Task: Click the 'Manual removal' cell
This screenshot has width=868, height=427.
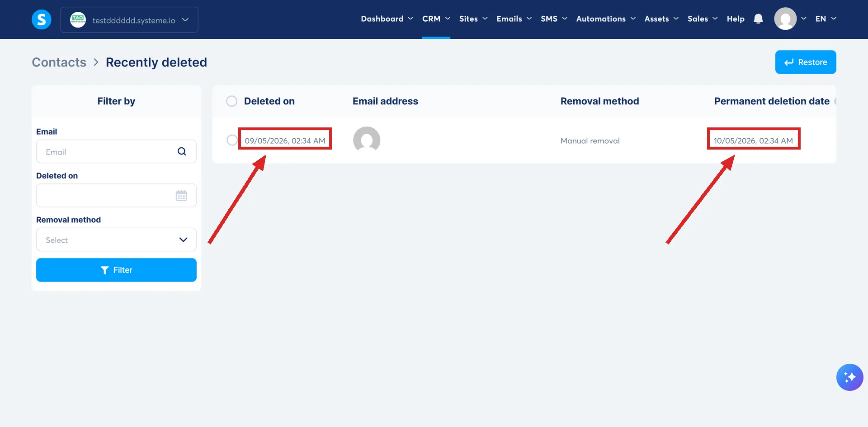Action: point(590,141)
